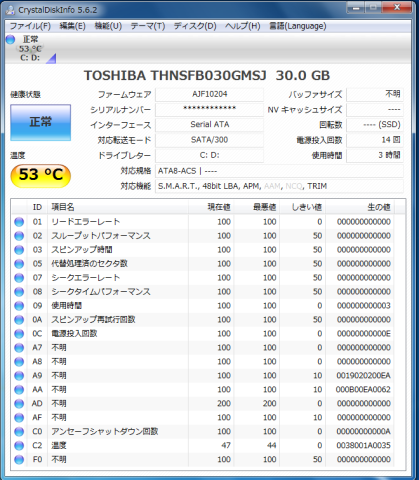The height and width of the screenshot is (480, 419).
Task: Click status orb of row 01 リードエラーレート
Action: coord(19,222)
